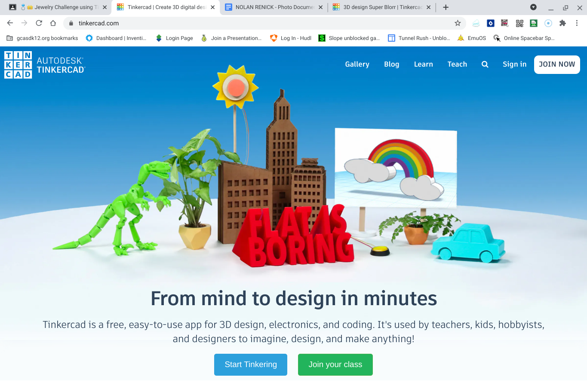Open the red QR code extension icon
Screen dimensions: 587x392
505,23
